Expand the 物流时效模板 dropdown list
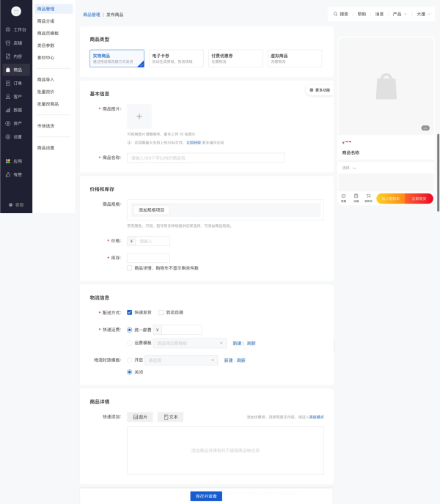 click(182, 360)
